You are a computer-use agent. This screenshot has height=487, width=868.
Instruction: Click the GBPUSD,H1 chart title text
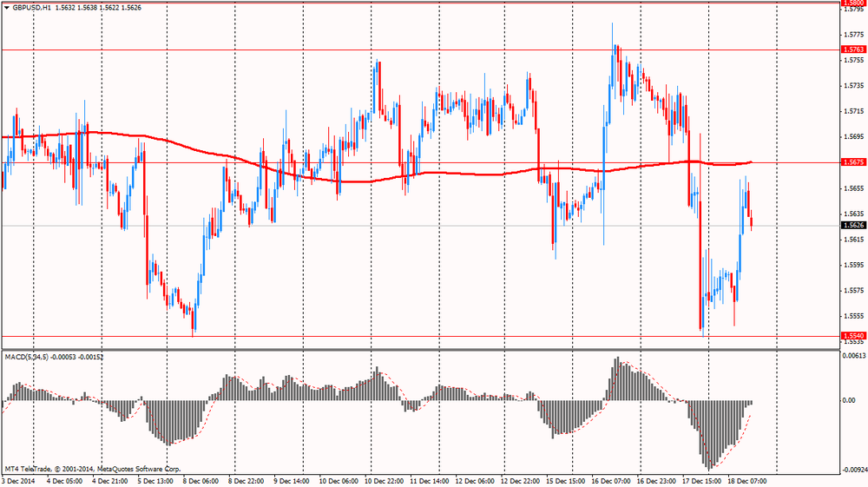coord(34,7)
